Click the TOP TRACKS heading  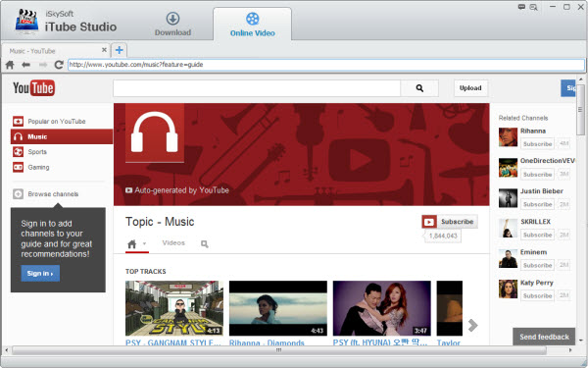tap(145, 271)
